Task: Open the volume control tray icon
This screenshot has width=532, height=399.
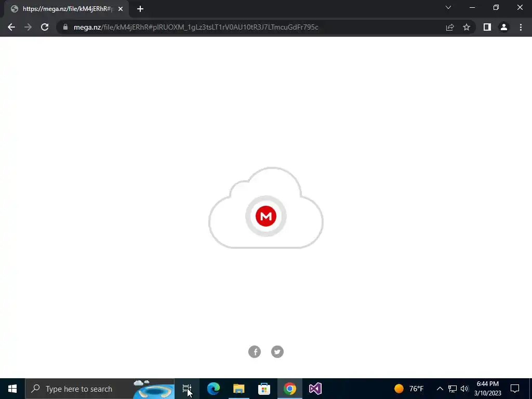Action: [x=464, y=389]
